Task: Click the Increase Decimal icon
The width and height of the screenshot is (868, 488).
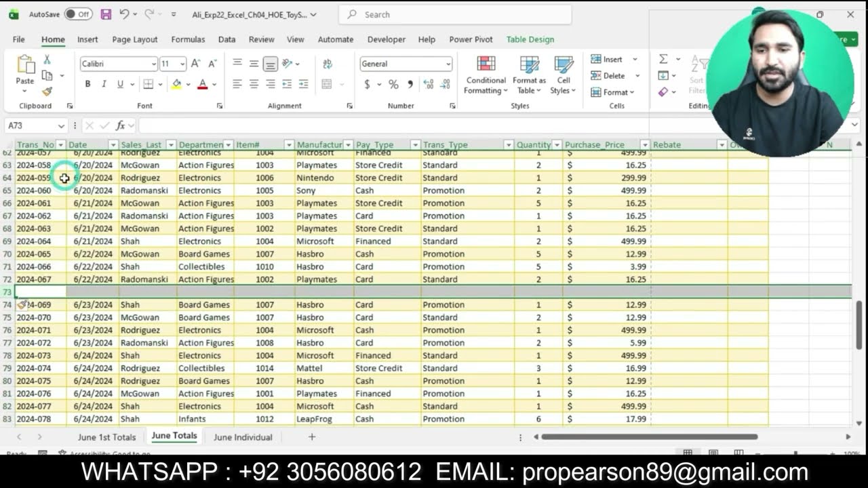Action: pos(429,84)
